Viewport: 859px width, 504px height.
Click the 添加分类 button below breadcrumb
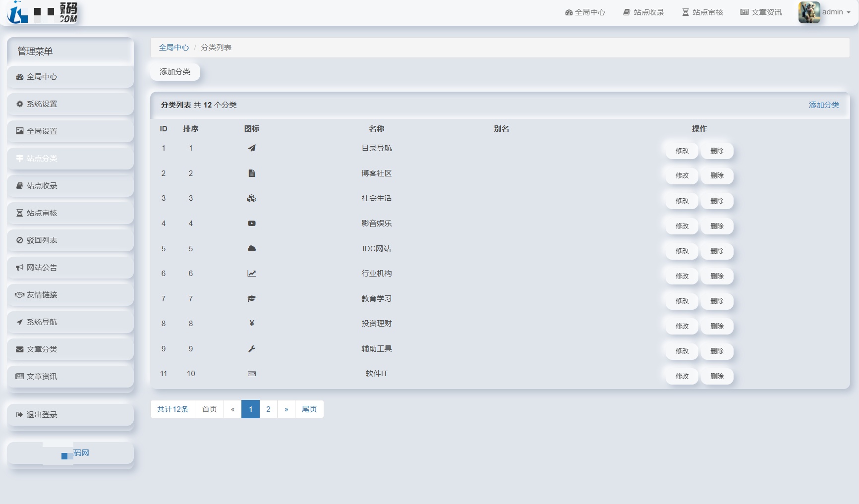tap(175, 72)
